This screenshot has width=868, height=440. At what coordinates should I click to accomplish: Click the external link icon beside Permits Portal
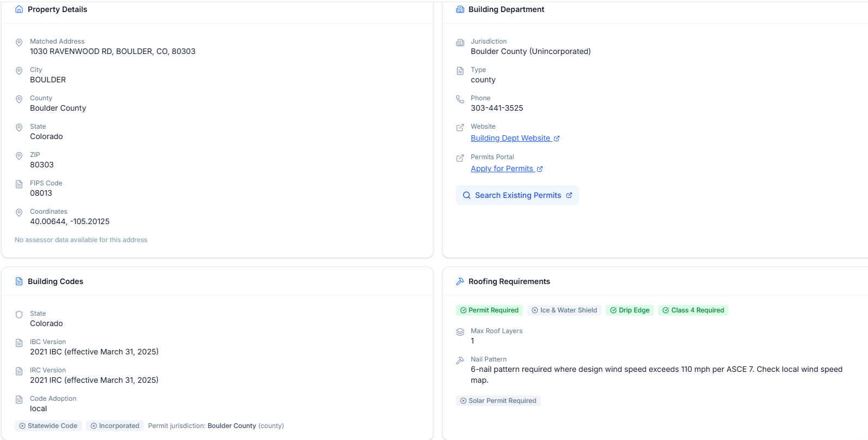460,158
